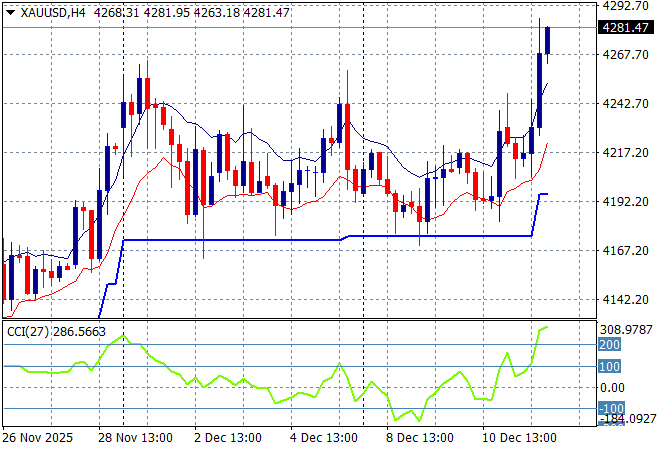Click the green CCI line's final peak

coord(546,327)
